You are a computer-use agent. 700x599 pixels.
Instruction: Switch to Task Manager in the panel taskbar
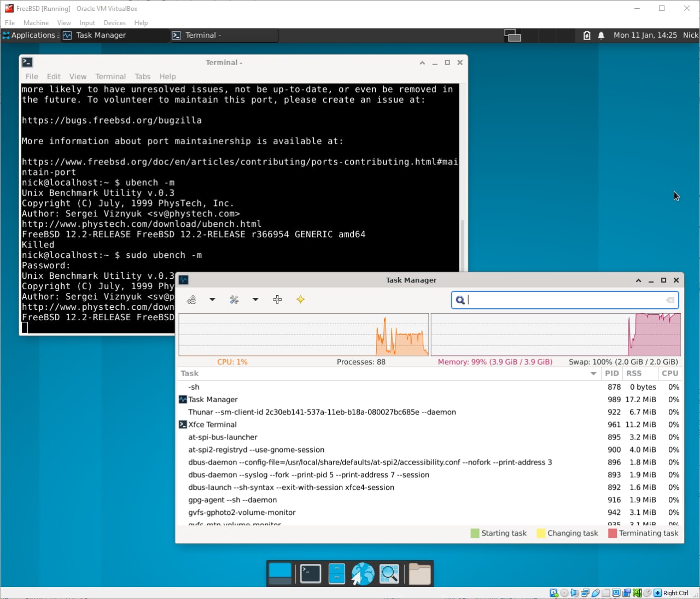click(115, 35)
